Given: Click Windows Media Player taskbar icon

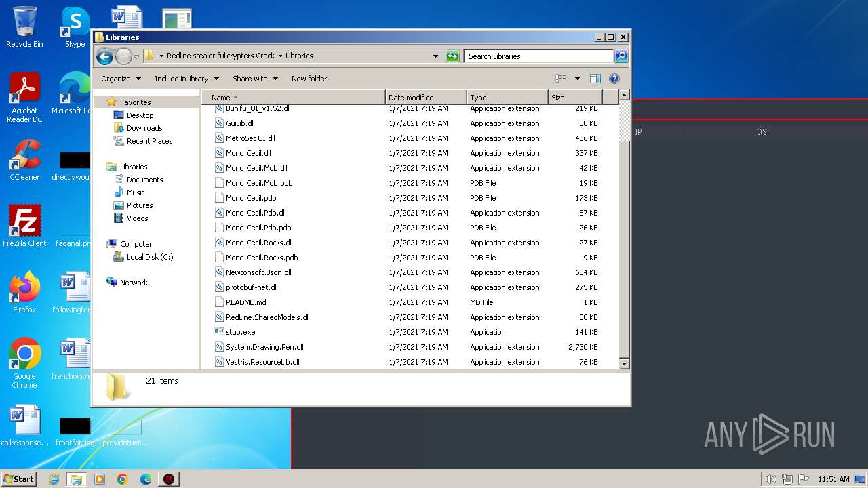Looking at the screenshot, I should point(100,479).
